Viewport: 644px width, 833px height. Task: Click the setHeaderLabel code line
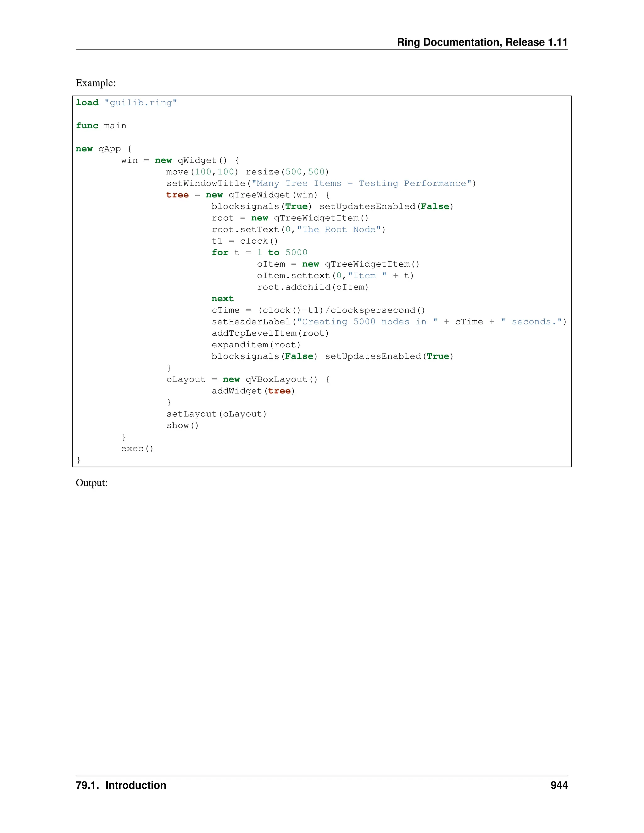(x=389, y=322)
